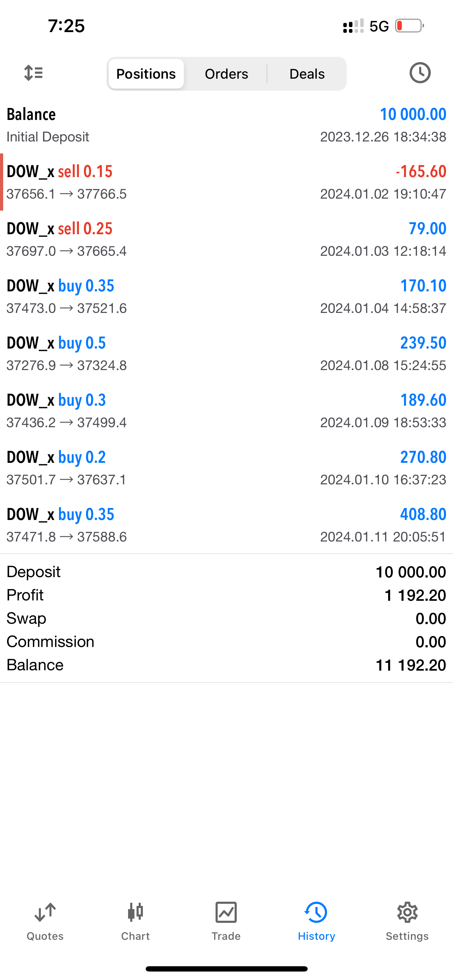Viewport: 453px width, 980px height.
Task: Open the Trade tab icon
Action: point(226,913)
